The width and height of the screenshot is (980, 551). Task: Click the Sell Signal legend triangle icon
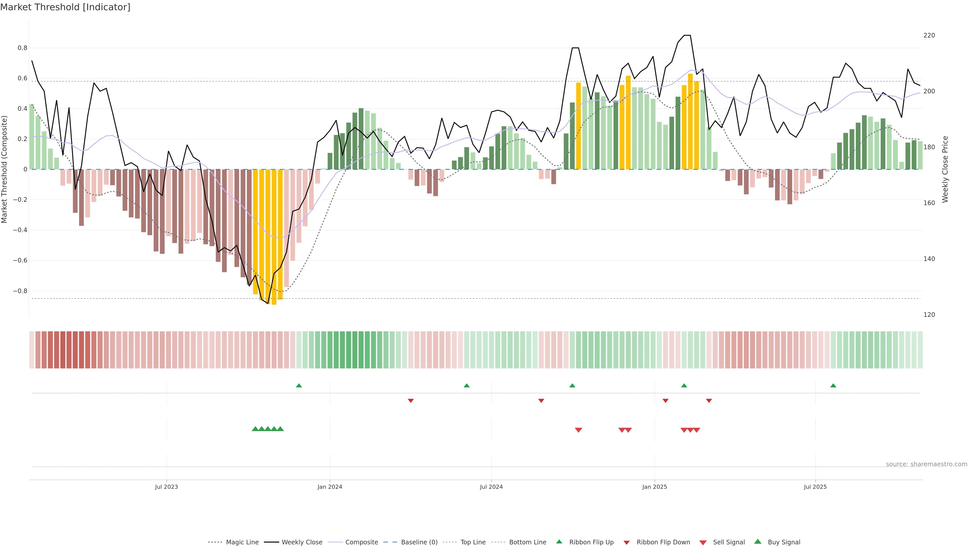[703, 543]
